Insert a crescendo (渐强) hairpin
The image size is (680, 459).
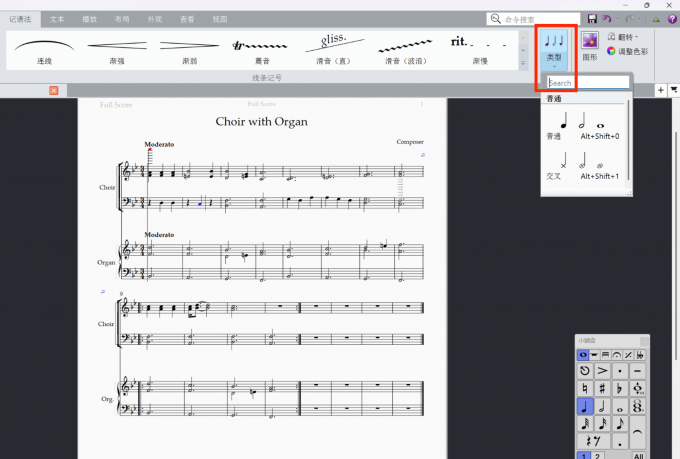coord(117,50)
